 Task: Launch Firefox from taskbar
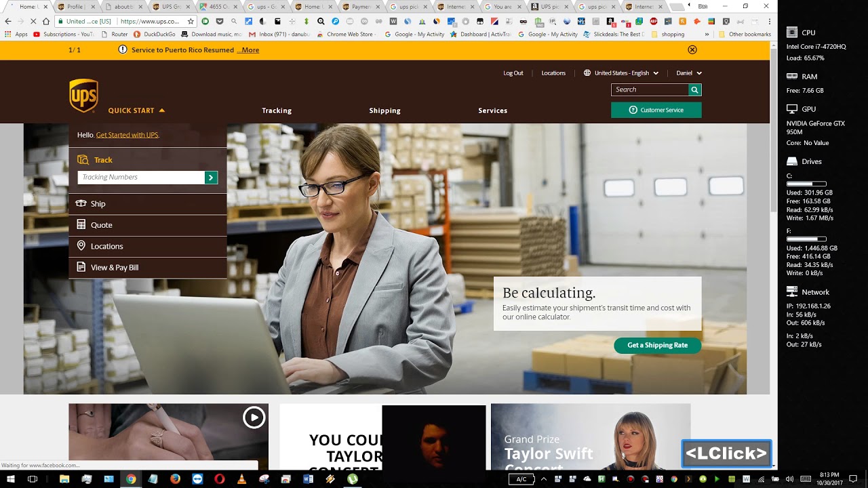[175, 479]
